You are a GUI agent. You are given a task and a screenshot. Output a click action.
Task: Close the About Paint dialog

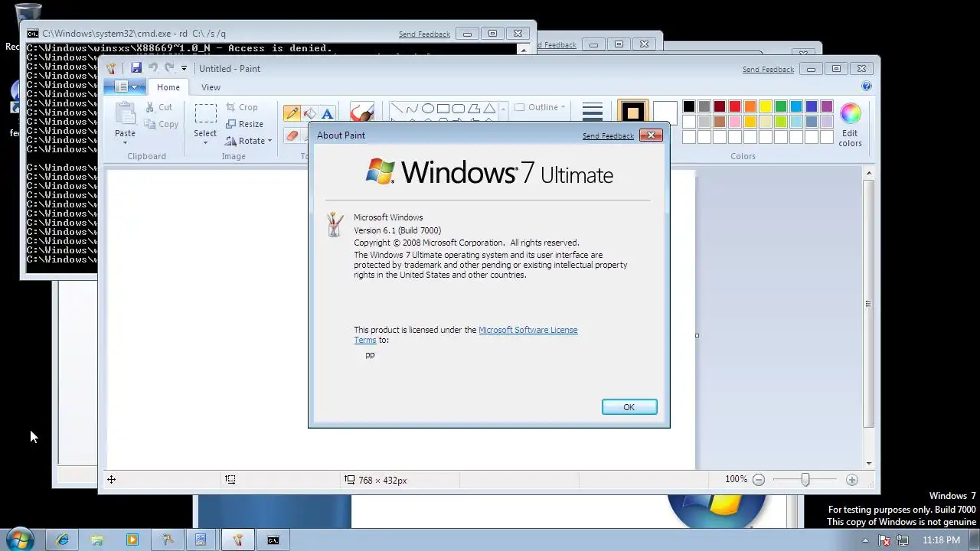651,135
